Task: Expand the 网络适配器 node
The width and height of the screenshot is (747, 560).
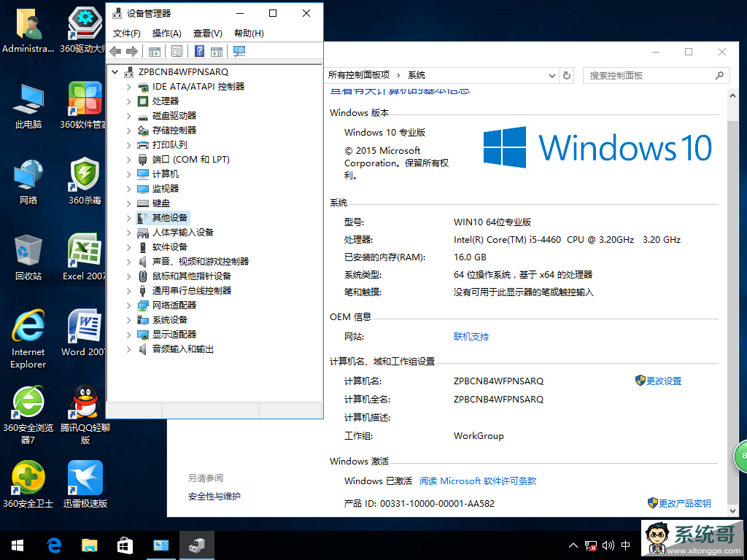Action: (x=128, y=306)
